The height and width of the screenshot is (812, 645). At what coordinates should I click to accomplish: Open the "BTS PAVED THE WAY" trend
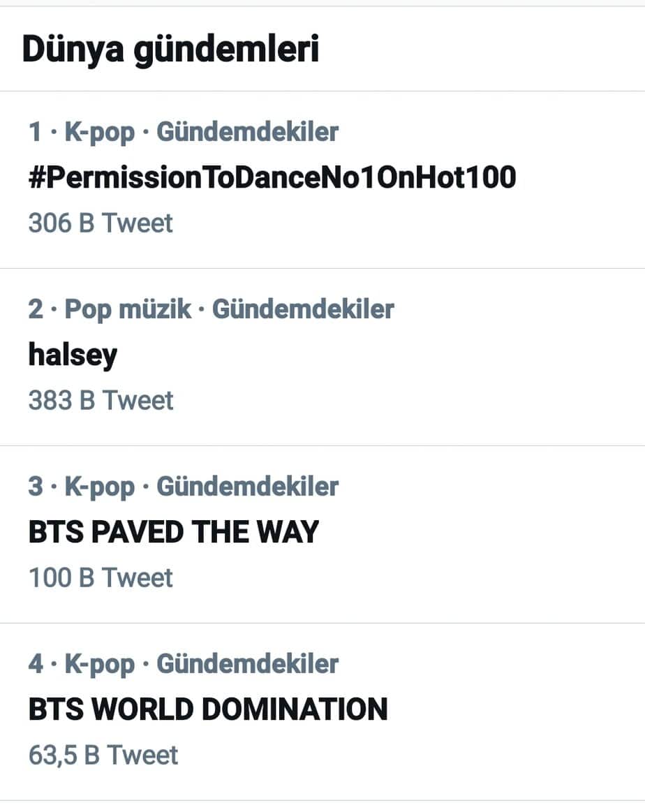point(173,532)
